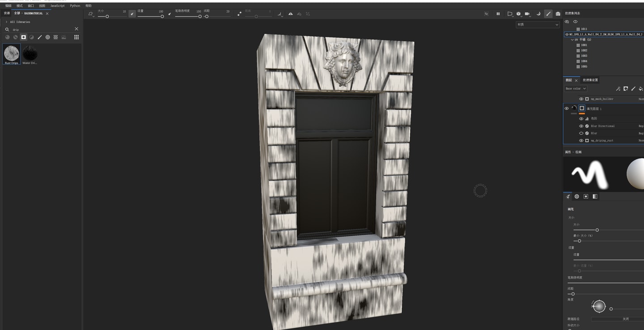Filter assets by materials
This screenshot has height=330, width=644.
[7, 37]
